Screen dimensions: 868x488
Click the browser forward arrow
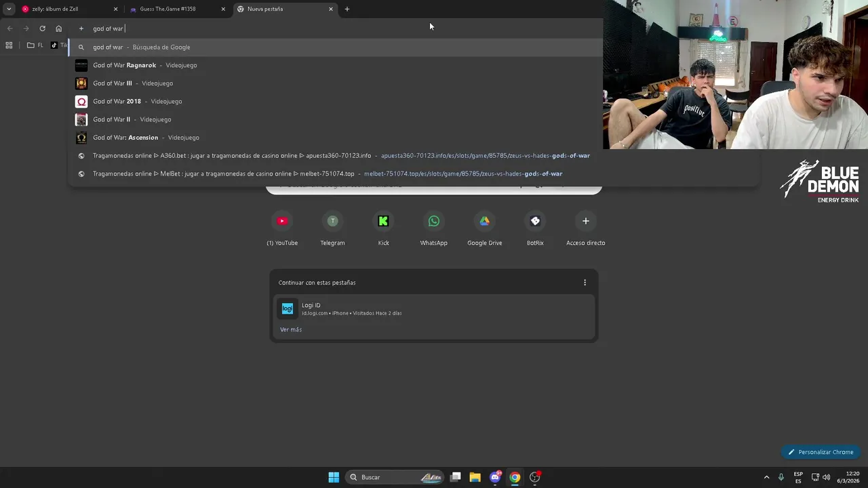click(26, 28)
